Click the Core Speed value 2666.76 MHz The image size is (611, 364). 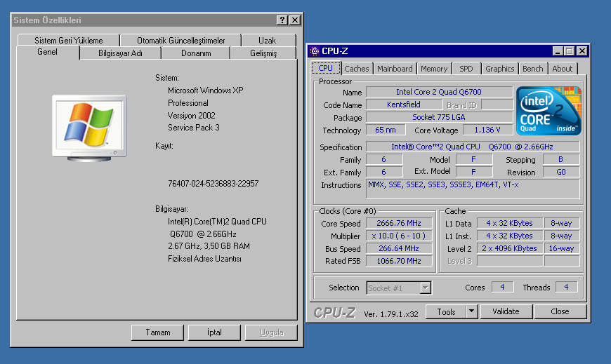pos(399,224)
